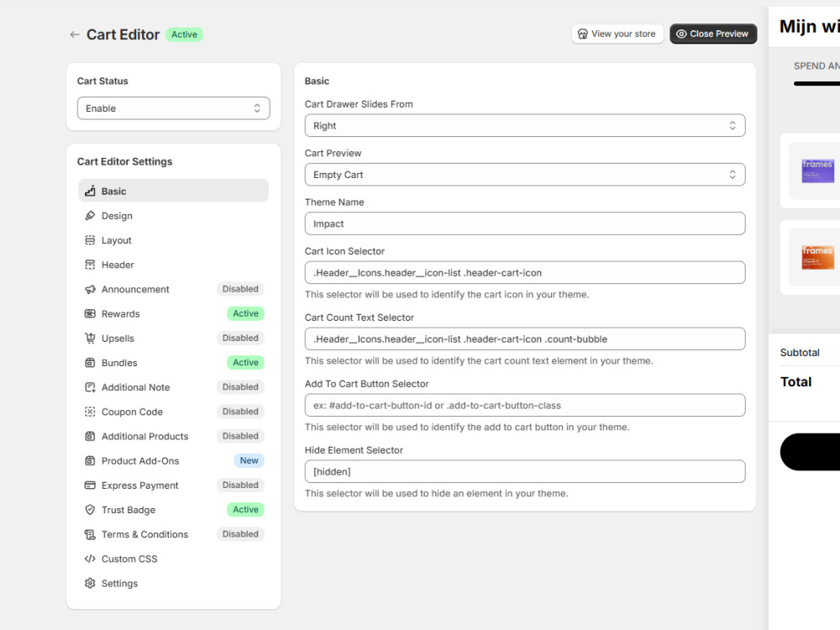Click the back arrow beside Cart Editor
The width and height of the screenshot is (840, 630).
tap(75, 34)
